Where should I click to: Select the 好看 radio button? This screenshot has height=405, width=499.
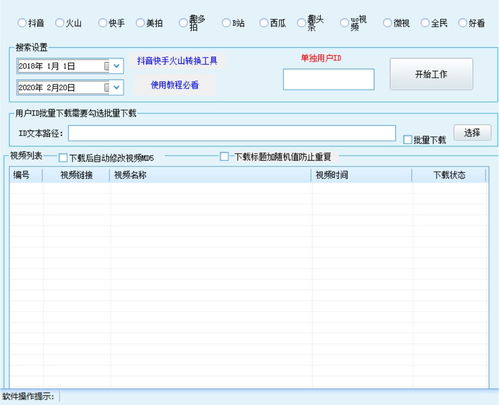(463, 23)
